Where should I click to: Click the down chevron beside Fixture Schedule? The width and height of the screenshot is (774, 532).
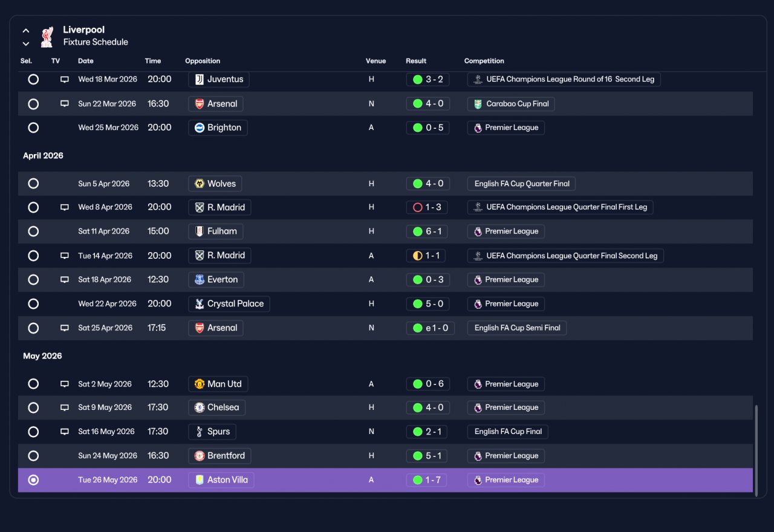26,44
